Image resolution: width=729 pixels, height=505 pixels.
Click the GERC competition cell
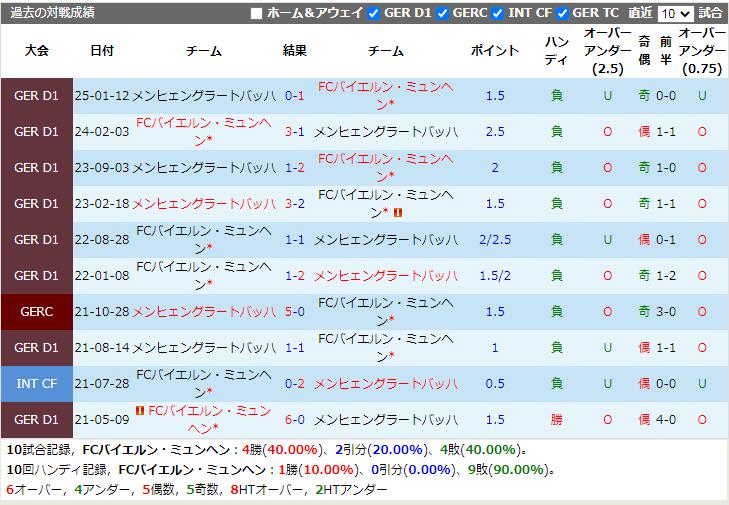[37, 312]
